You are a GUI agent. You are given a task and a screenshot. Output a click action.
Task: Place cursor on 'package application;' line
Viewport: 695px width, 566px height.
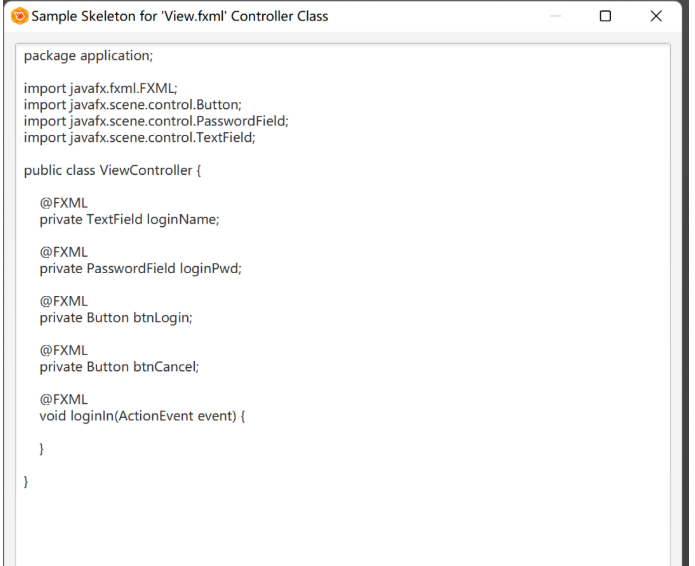(88, 56)
